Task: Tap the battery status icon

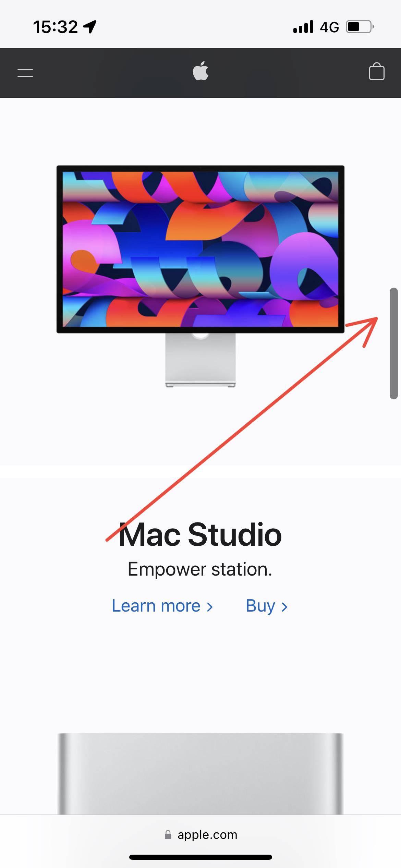Action: [x=360, y=27]
